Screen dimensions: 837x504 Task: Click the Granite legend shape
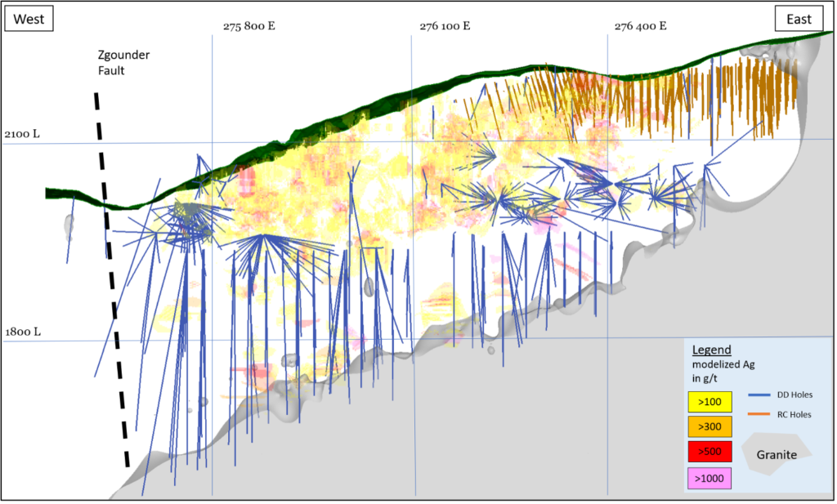777,454
